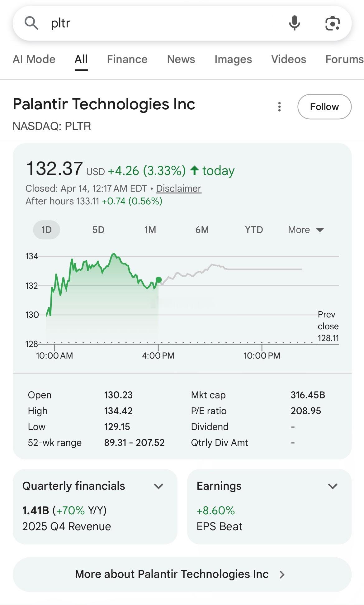
Task: Open the Disclaimer link
Action: click(x=178, y=188)
